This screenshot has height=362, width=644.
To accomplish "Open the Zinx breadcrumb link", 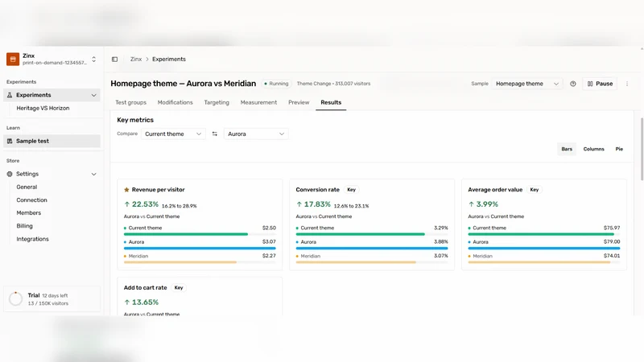I will (136, 59).
